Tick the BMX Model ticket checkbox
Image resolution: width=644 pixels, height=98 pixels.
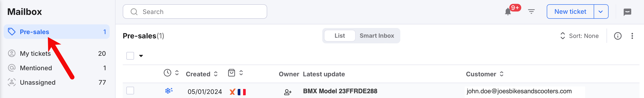130,91
